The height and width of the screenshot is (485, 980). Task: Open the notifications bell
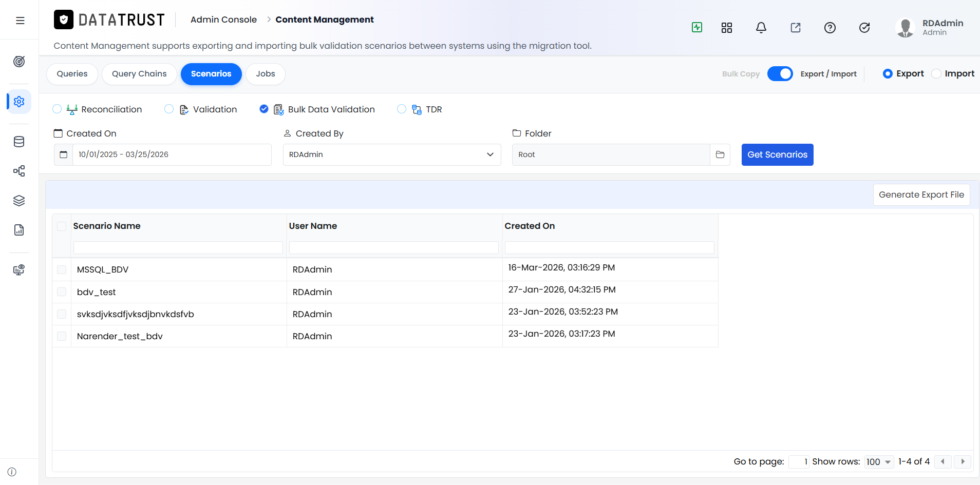point(761,28)
